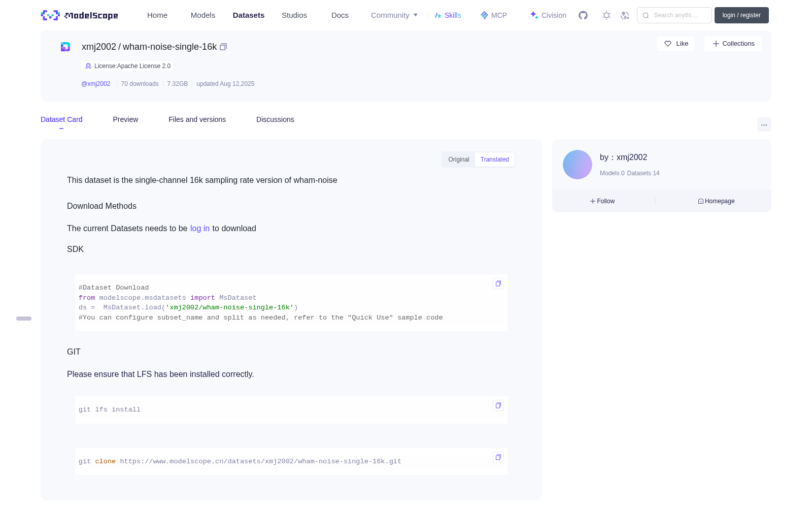
Task: Open the three-dot more options button
Action: pyautogui.click(x=764, y=125)
